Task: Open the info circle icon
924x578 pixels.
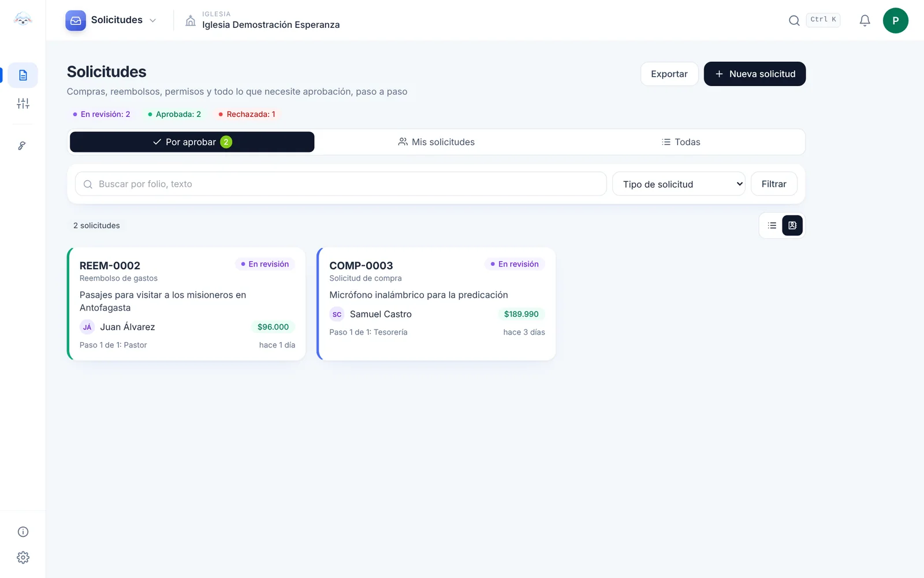Action: click(23, 532)
